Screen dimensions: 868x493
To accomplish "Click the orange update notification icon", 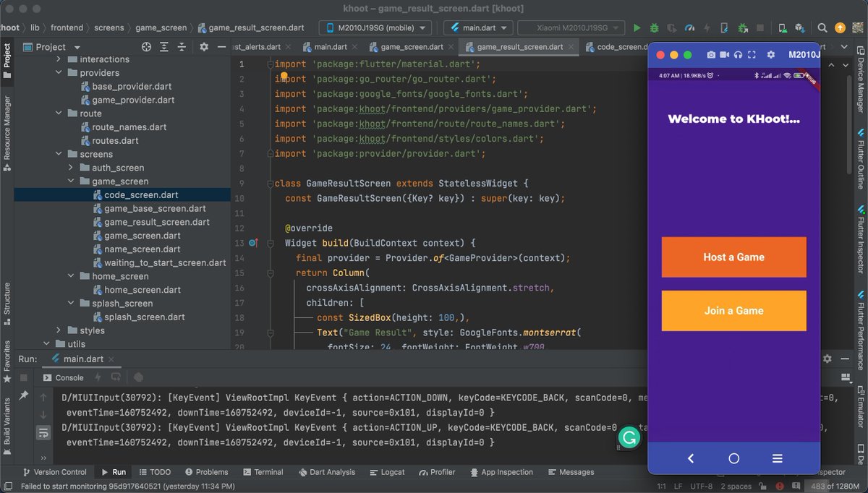I will click(x=840, y=28).
